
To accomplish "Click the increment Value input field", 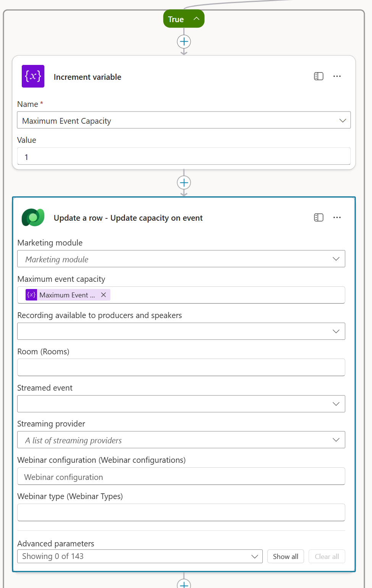I will click(183, 157).
